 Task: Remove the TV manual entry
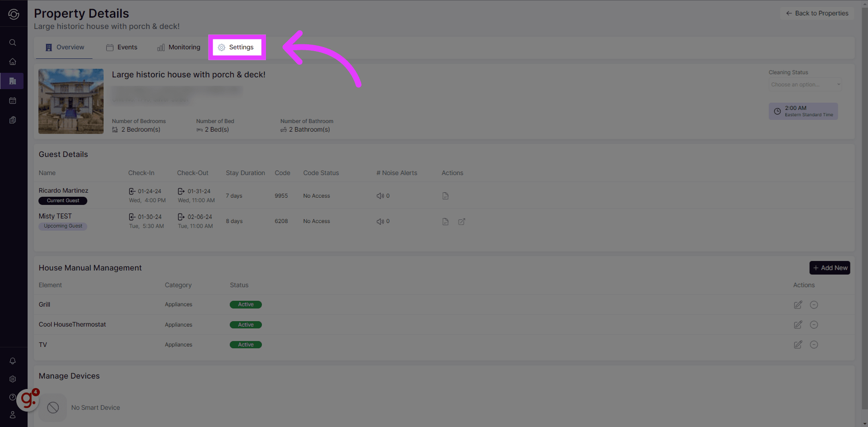pyautogui.click(x=814, y=345)
